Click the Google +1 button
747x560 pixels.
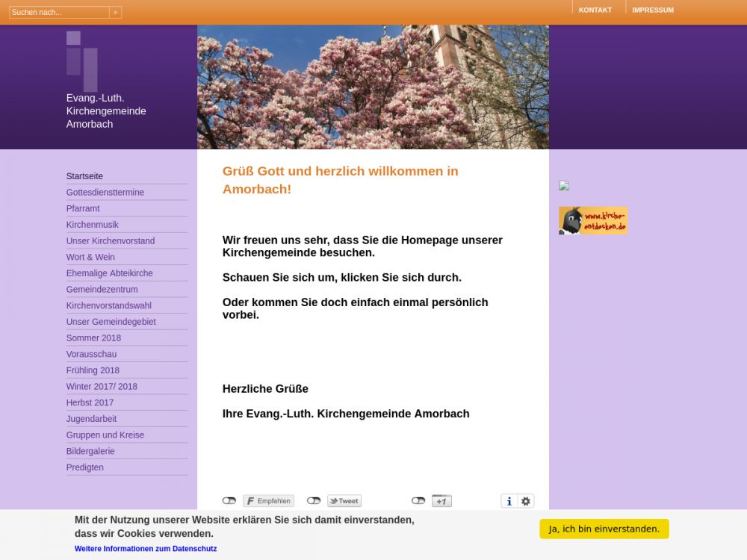[441, 501]
